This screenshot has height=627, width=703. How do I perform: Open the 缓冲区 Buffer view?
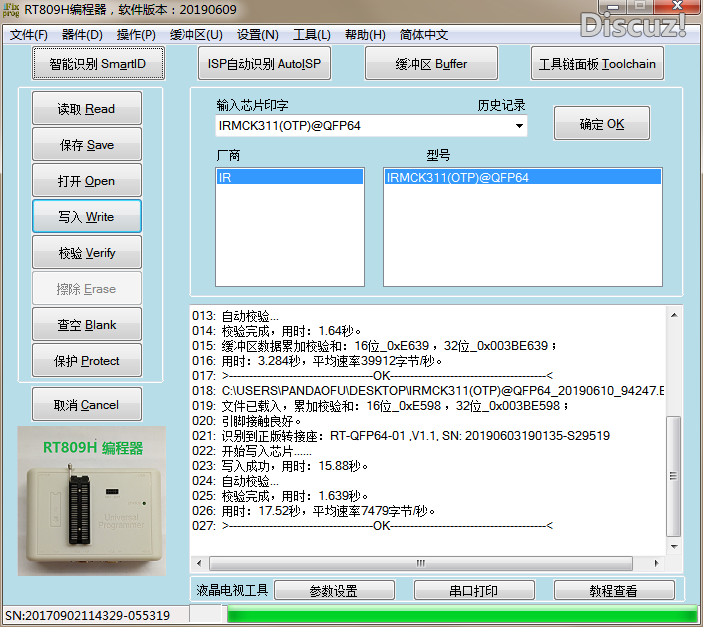coord(431,64)
